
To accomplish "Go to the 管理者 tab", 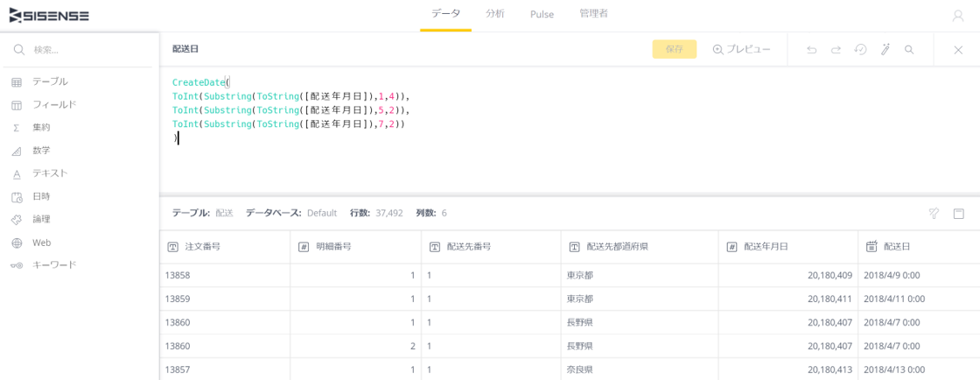I will point(594,14).
